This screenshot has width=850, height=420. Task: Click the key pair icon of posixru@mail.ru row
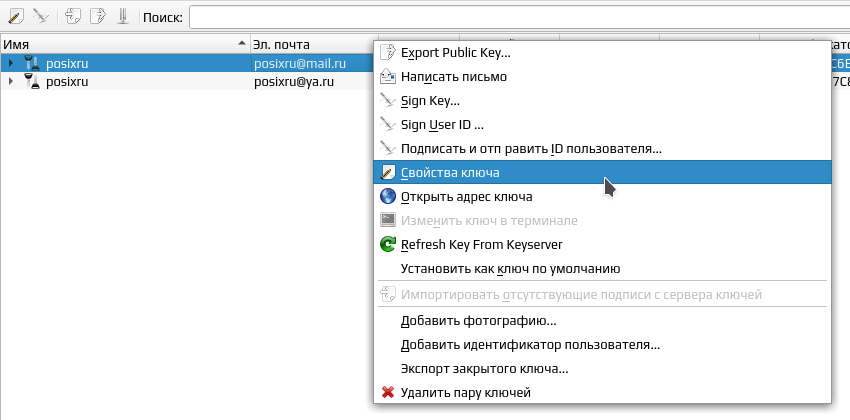[x=32, y=64]
